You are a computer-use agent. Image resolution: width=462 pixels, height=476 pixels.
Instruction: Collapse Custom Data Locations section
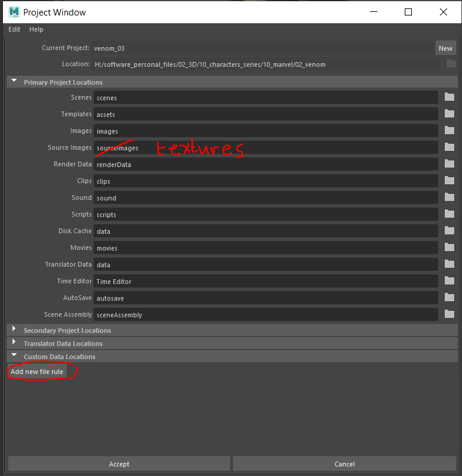[x=14, y=357]
